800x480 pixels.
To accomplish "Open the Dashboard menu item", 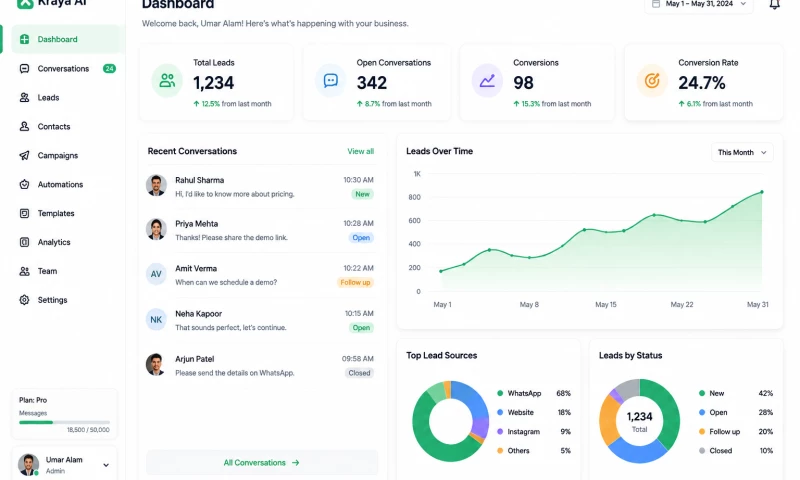I will pyautogui.click(x=68, y=39).
